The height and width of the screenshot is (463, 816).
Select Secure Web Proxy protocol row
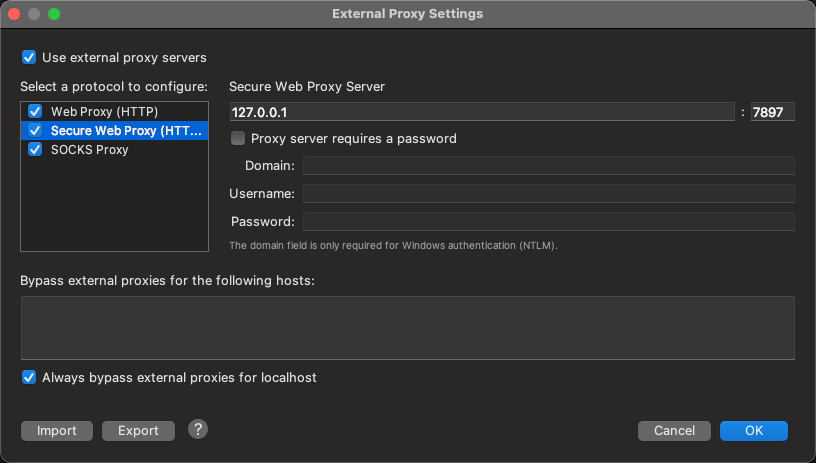click(x=114, y=131)
